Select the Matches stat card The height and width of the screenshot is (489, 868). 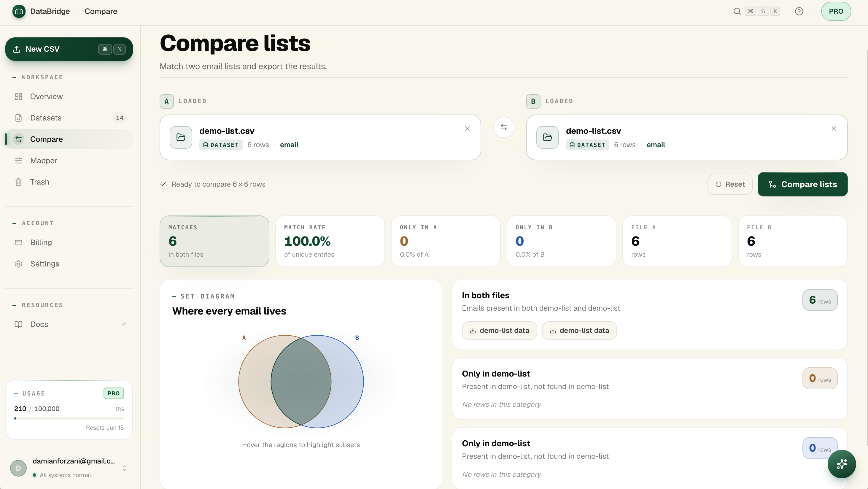(214, 241)
